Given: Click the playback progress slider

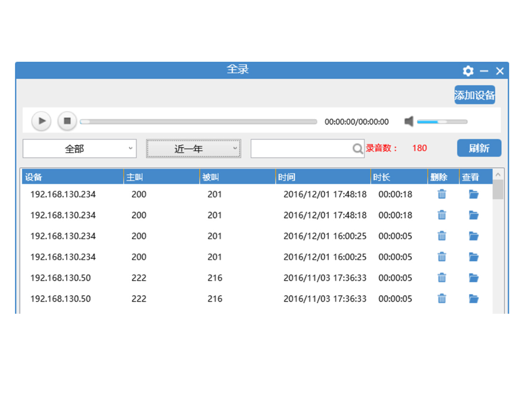Looking at the screenshot, I should pyautogui.click(x=198, y=122).
